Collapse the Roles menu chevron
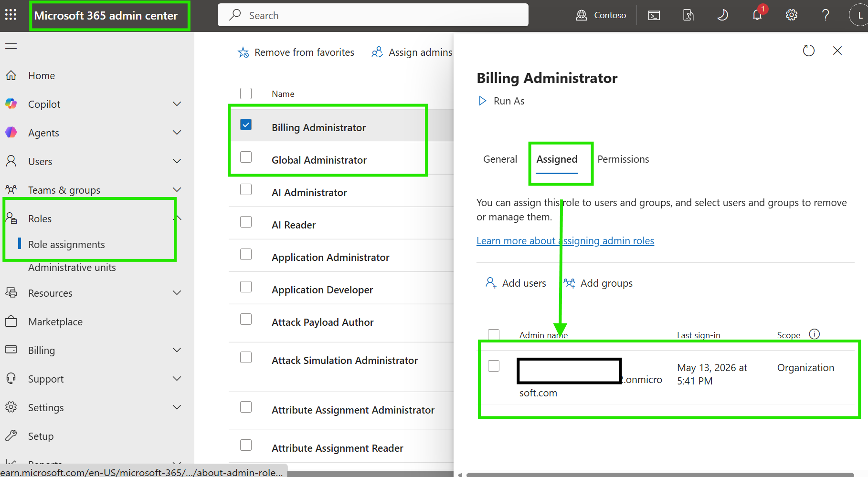 click(x=178, y=218)
